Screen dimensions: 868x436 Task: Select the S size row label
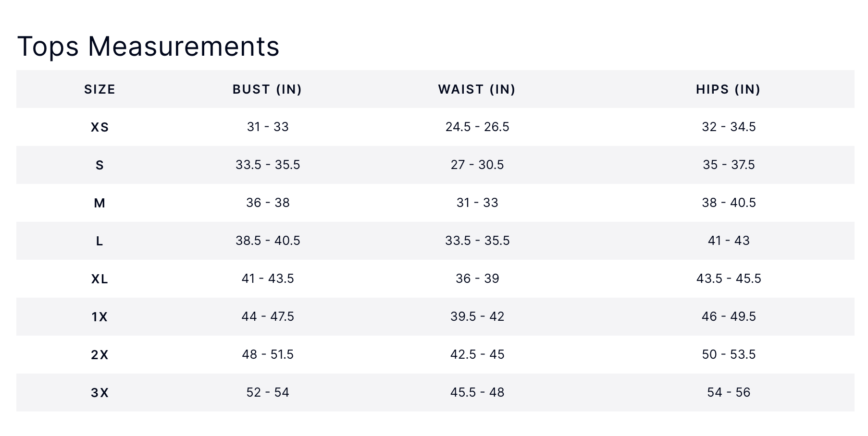(x=99, y=165)
